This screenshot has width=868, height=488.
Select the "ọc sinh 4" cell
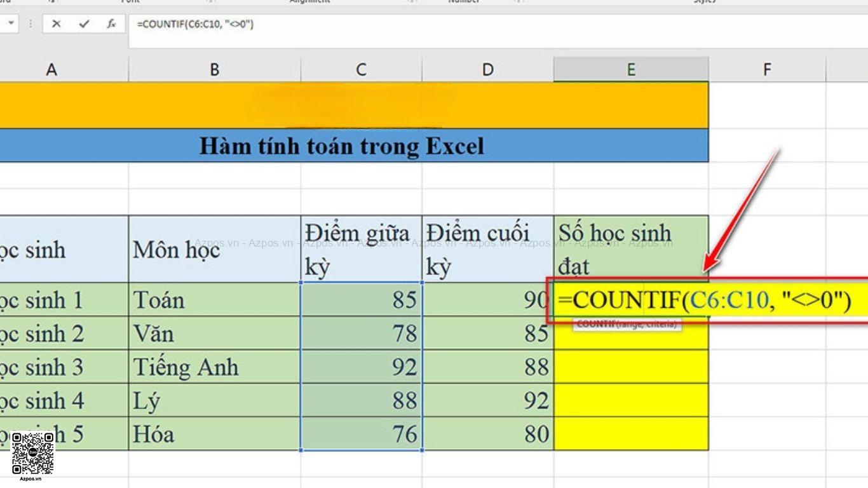[64, 400]
